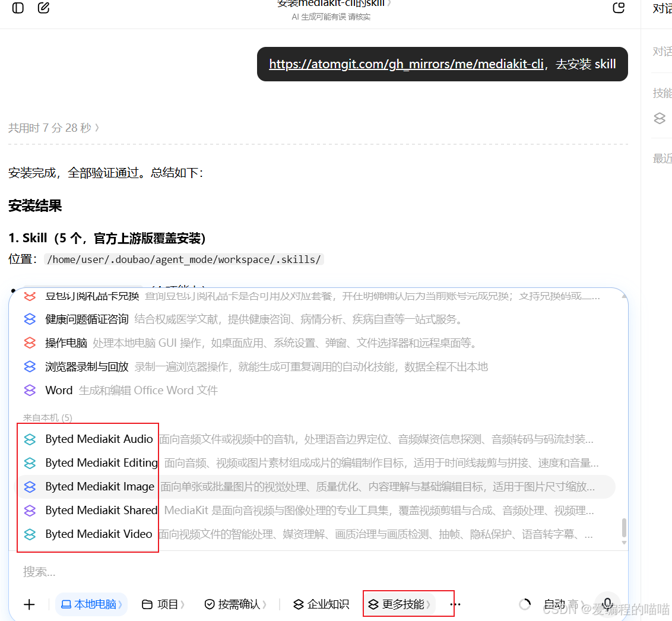
Task: Click the 浏览器录制与回放 skill icon
Action: point(30,367)
